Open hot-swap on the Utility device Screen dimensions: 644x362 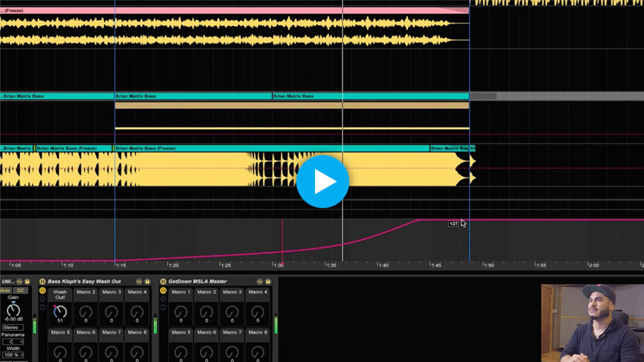pos(19,281)
